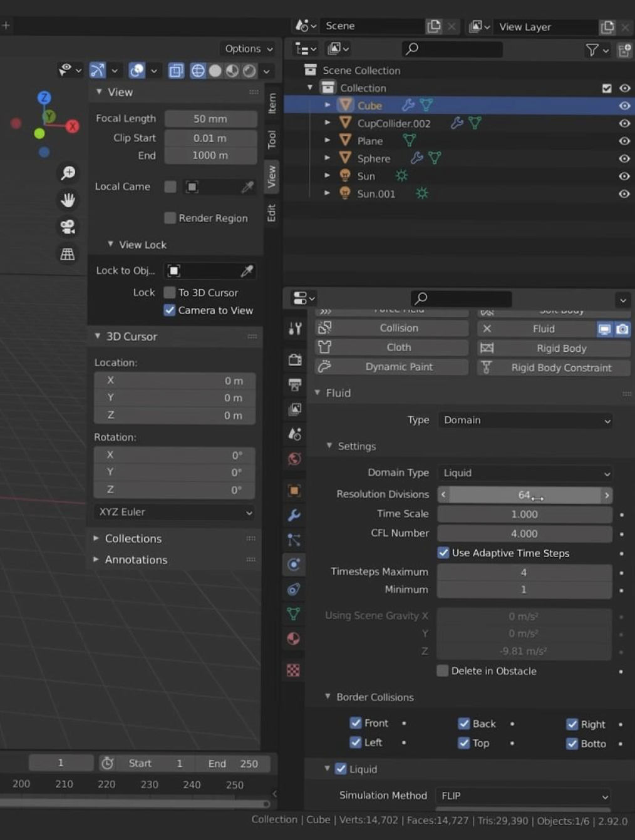The image size is (635, 840).
Task: Open the Render properties tab icon
Action: [x=294, y=359]
